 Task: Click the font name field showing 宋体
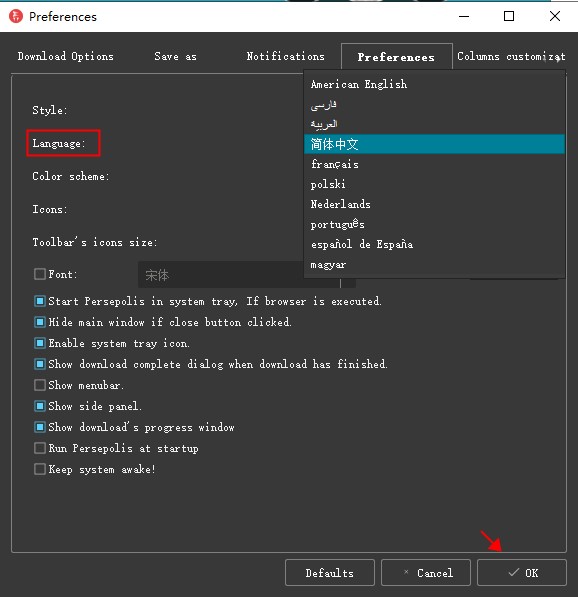point(221,275)
